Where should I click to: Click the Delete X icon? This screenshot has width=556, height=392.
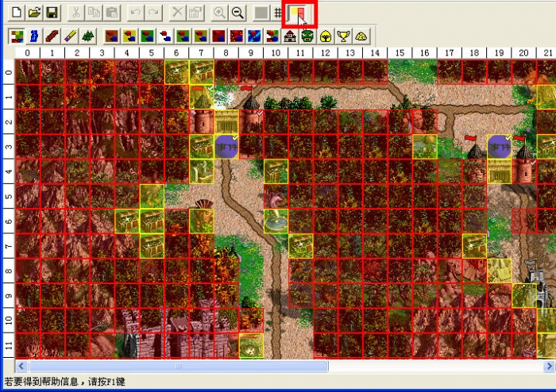pyautogui.click(x=177, y=13)
